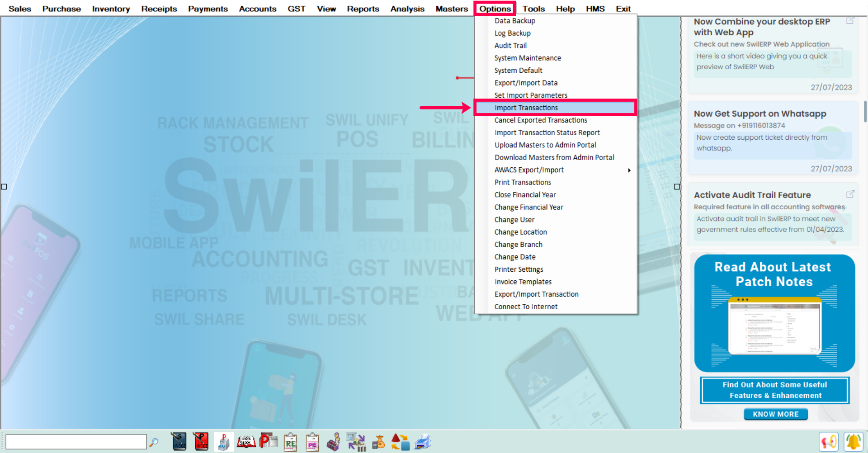Select Set Import Parameters entry
This screenshot has width=868, height=453.
click(x=556, y=95)
